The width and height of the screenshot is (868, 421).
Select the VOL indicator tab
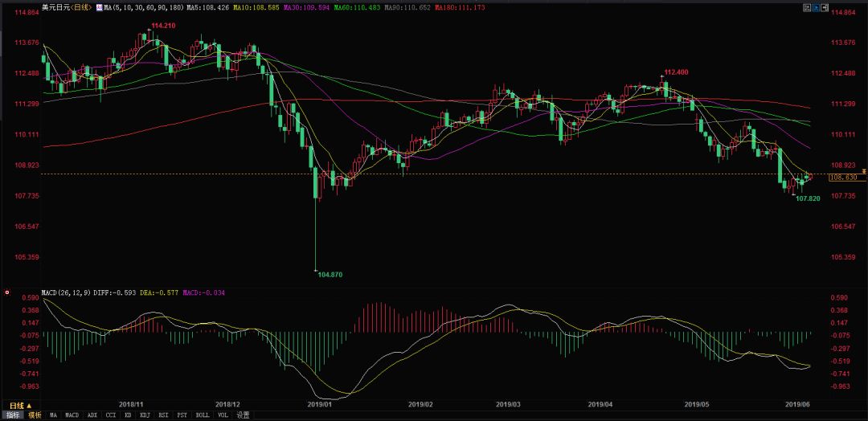(x=223, y=415)
